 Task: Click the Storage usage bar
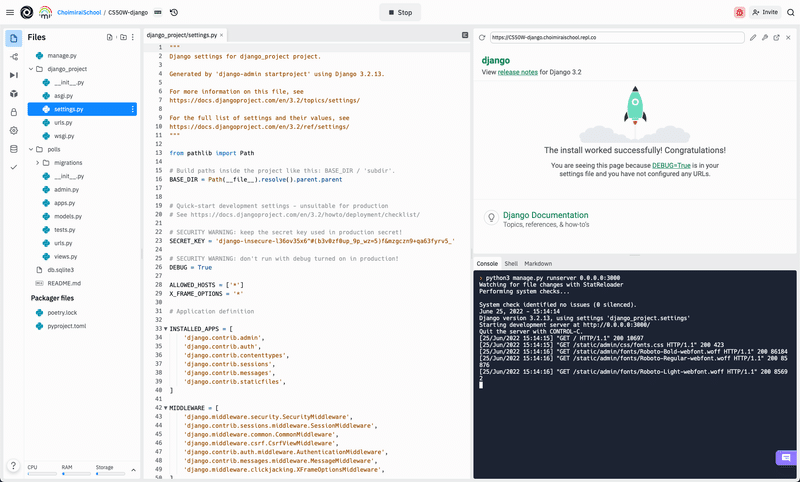[x=110, y=474]
